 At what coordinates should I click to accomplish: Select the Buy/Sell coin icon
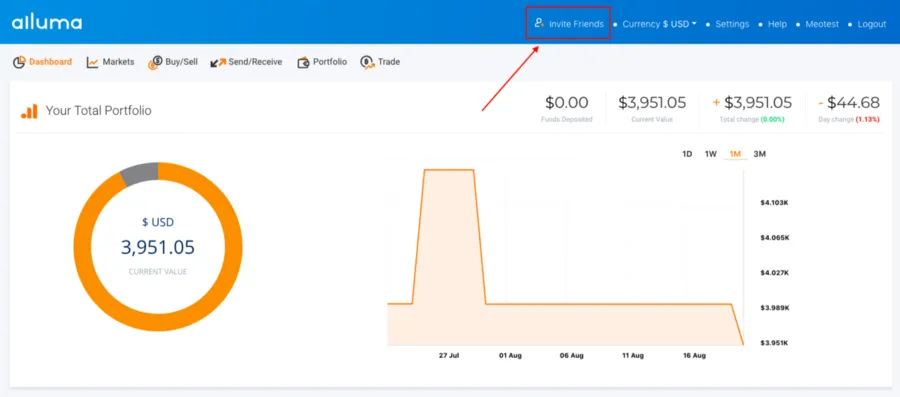click(155, 63)
